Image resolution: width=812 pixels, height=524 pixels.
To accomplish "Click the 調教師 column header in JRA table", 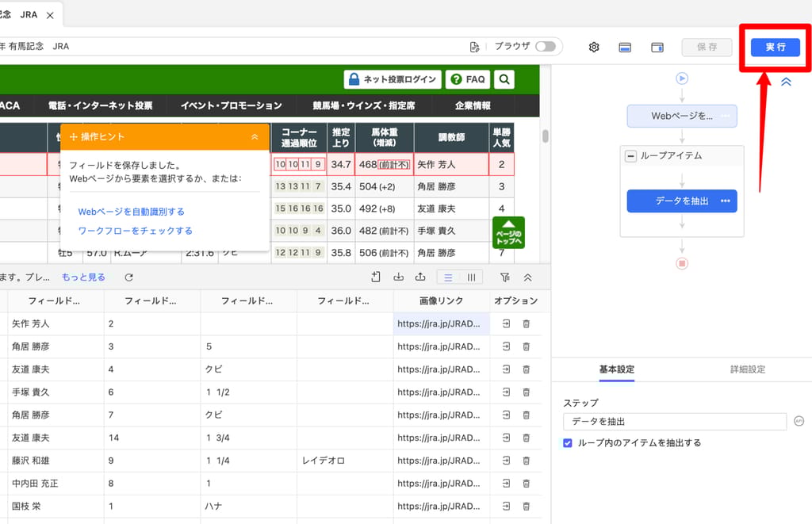I will pyautogui.click(x=451, y=137).
